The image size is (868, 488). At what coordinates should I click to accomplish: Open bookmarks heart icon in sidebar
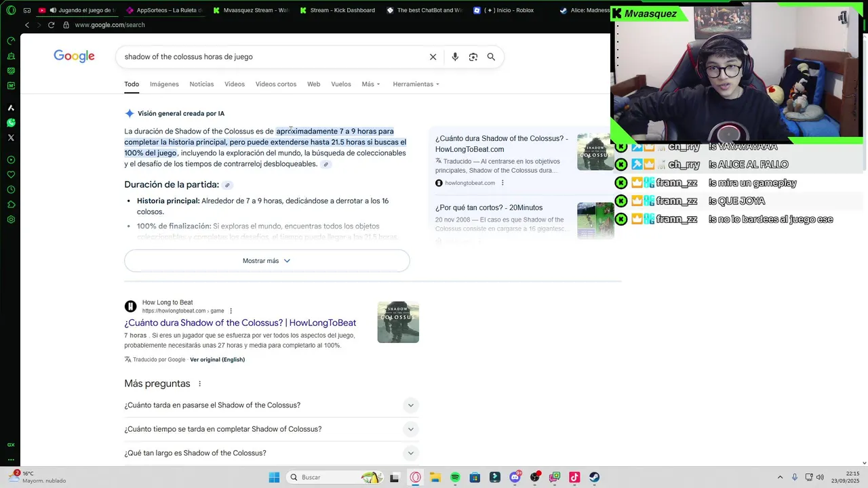pos(11,175)
